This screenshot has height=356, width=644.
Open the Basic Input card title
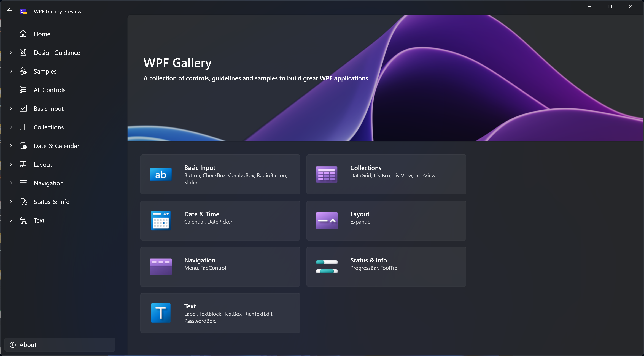coord(200,168)
